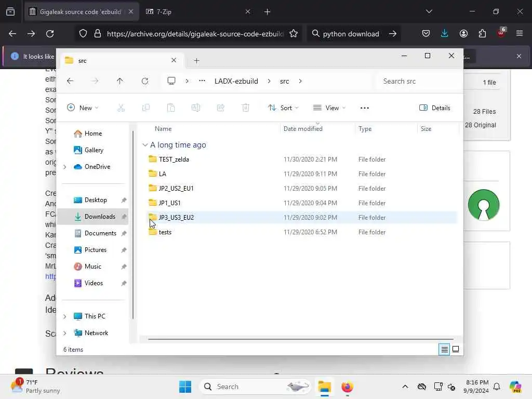Open the Sort dropdown
Viewport: 532px width, 399px height.
pyautogui.click(x=283, y=108)
